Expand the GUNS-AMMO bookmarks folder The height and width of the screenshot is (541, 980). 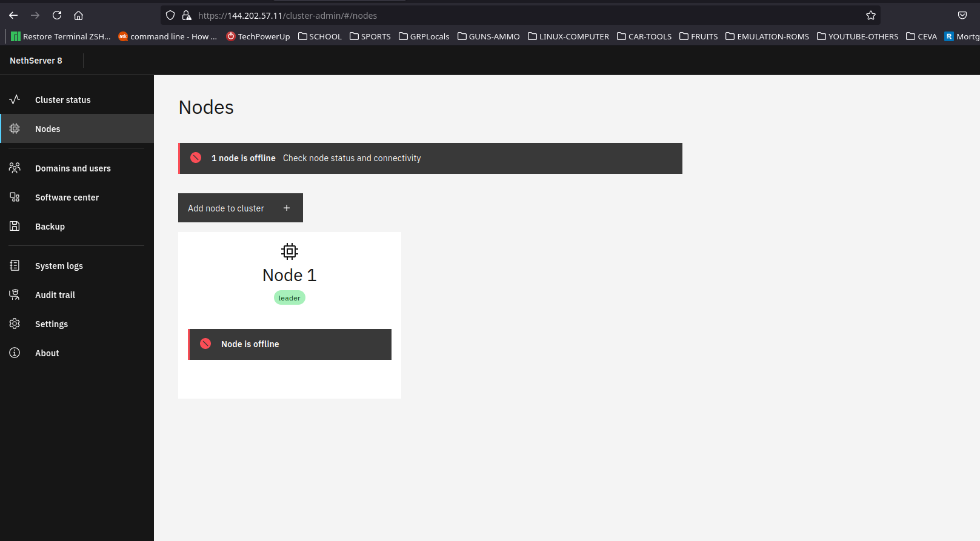point(488,36)
